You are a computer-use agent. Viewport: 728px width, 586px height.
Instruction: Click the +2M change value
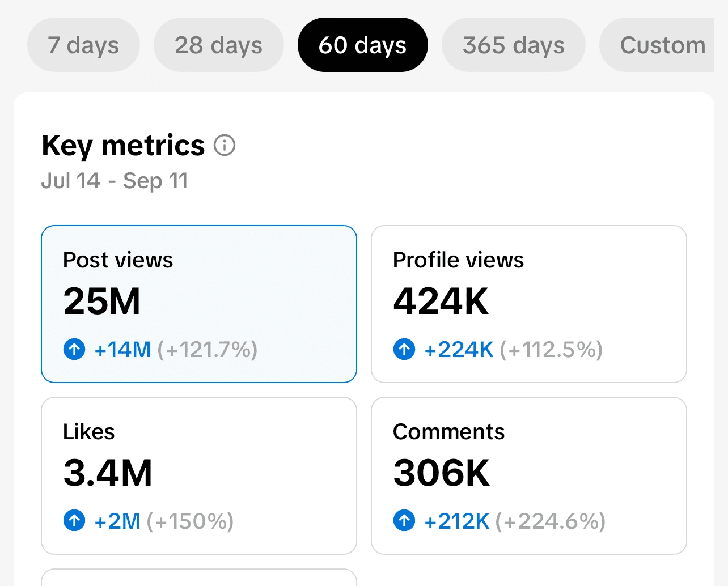117,521
